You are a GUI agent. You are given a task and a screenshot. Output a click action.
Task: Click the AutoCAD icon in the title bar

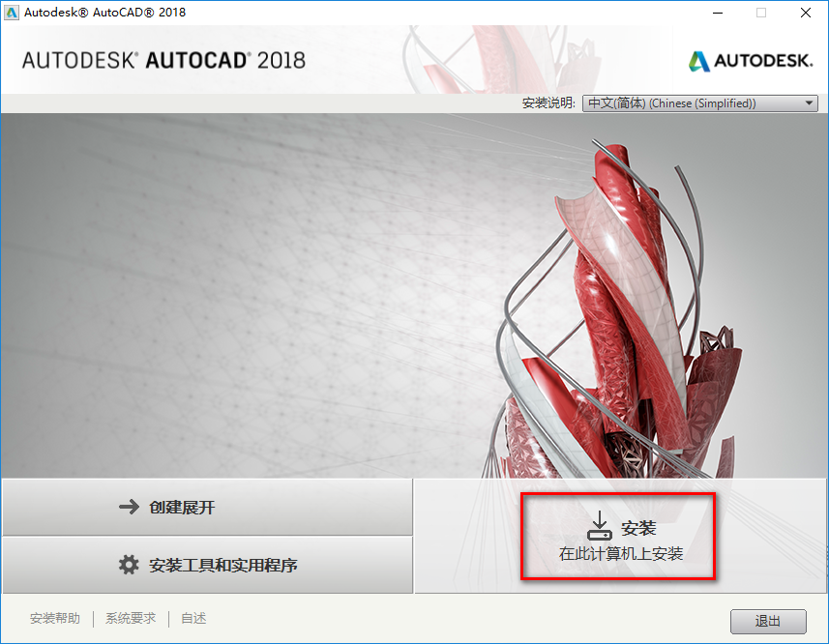(14, 13)
